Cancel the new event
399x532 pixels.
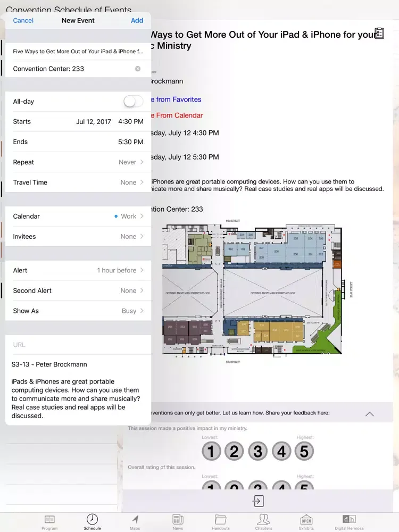coord(23,20)
